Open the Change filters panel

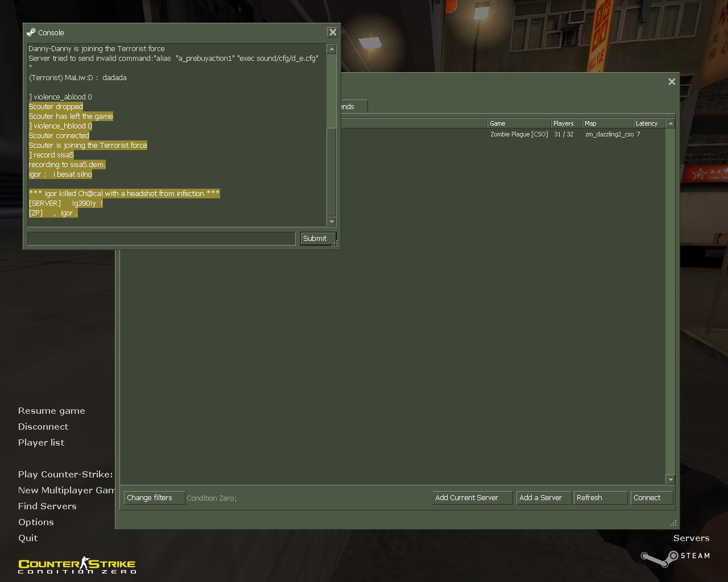coord(154,498)
